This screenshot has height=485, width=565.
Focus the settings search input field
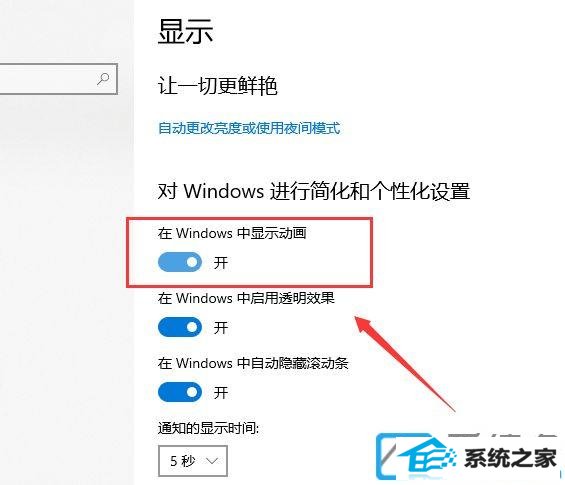(x=58, y=79)
